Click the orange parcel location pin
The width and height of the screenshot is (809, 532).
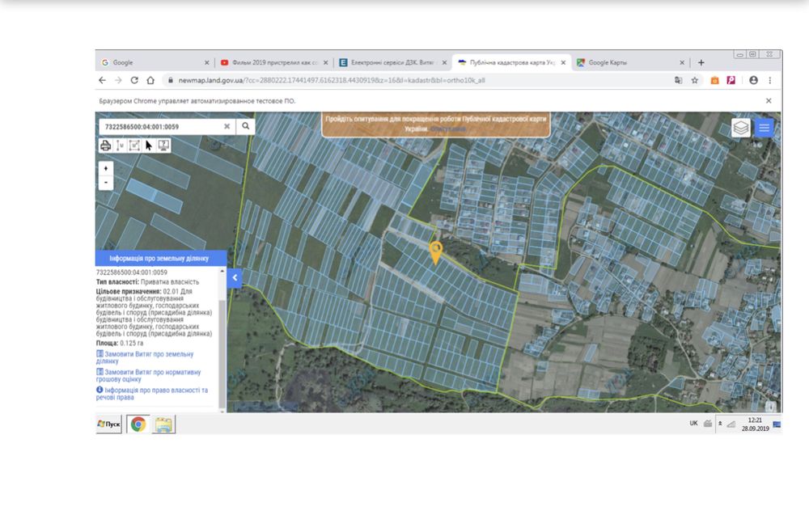click(435, 251)
